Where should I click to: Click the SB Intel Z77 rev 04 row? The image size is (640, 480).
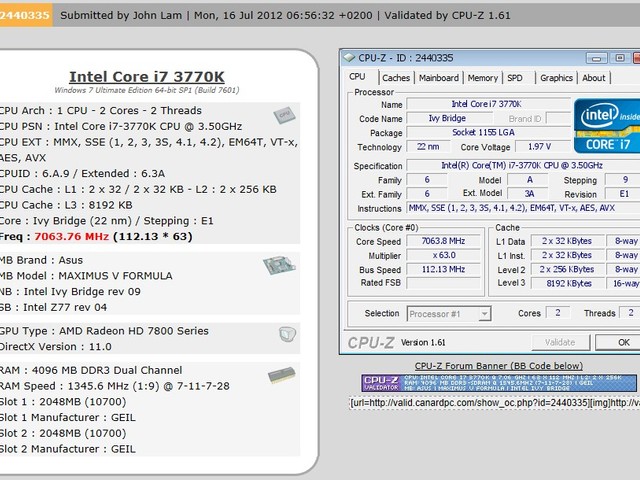[53, 307]
